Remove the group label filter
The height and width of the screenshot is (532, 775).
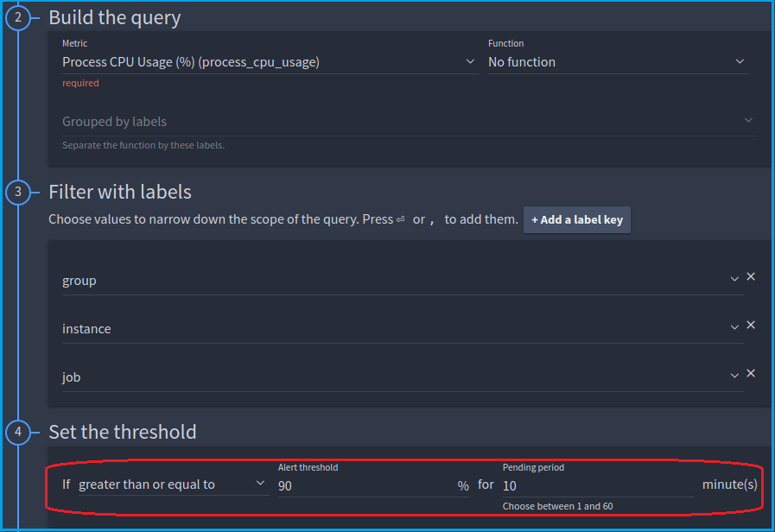750,276
